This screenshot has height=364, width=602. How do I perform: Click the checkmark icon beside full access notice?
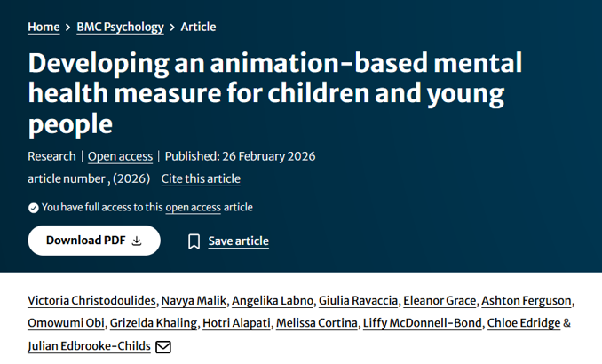tap(33, 208)
